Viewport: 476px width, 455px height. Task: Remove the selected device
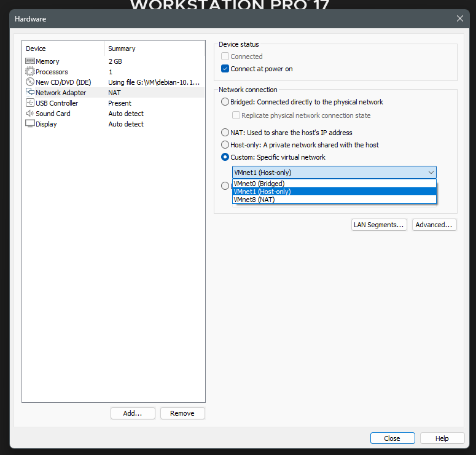click(x=182, y=413)
